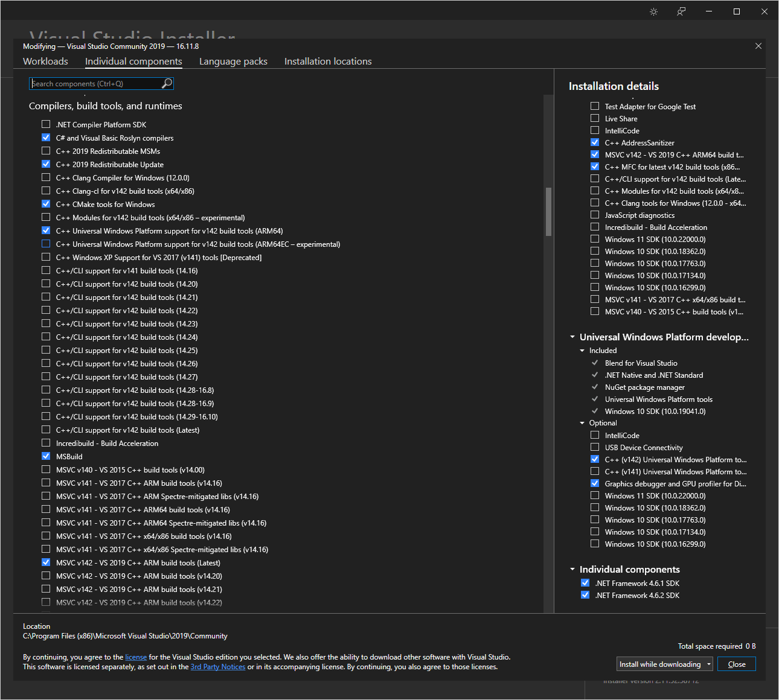779x700 pixels.
Task: Check IntelliCode under UWP Optional group
Action: tap(595, 435)
